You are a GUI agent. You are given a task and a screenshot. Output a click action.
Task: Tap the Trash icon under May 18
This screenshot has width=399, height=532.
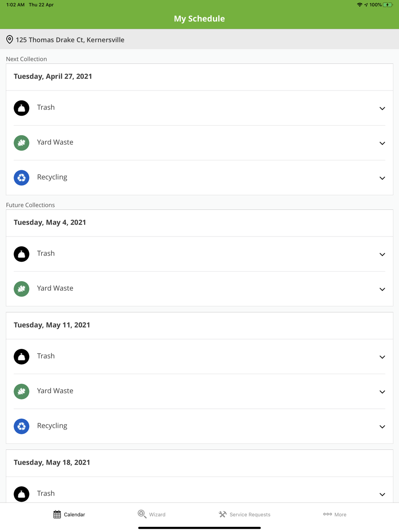click(22, 494)
